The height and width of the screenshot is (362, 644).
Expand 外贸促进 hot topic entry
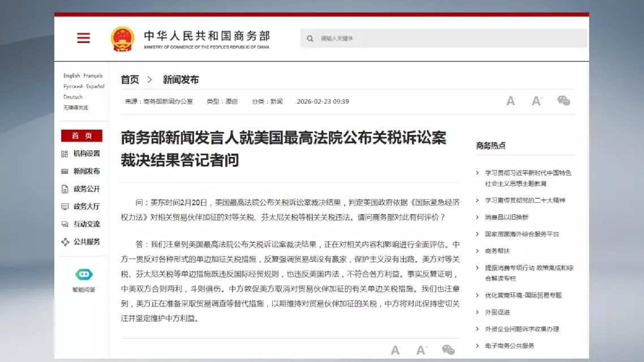coord(497,312)
